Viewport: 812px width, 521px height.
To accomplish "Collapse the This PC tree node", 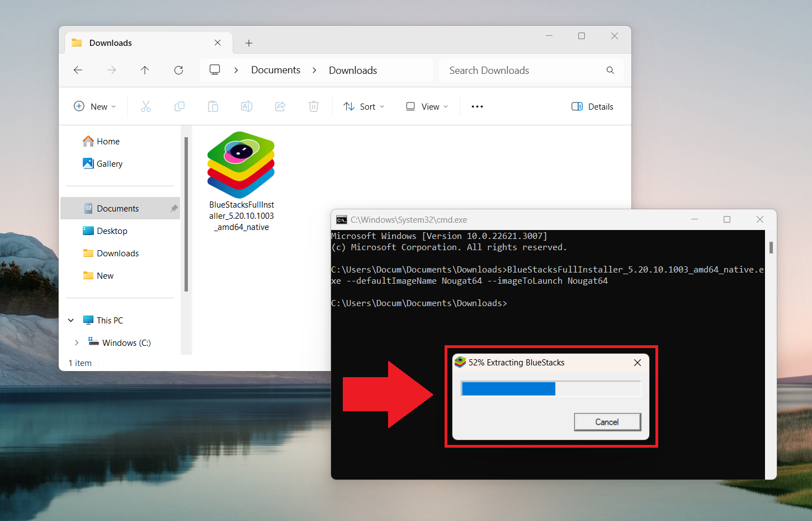I will [x=71, y=320].
